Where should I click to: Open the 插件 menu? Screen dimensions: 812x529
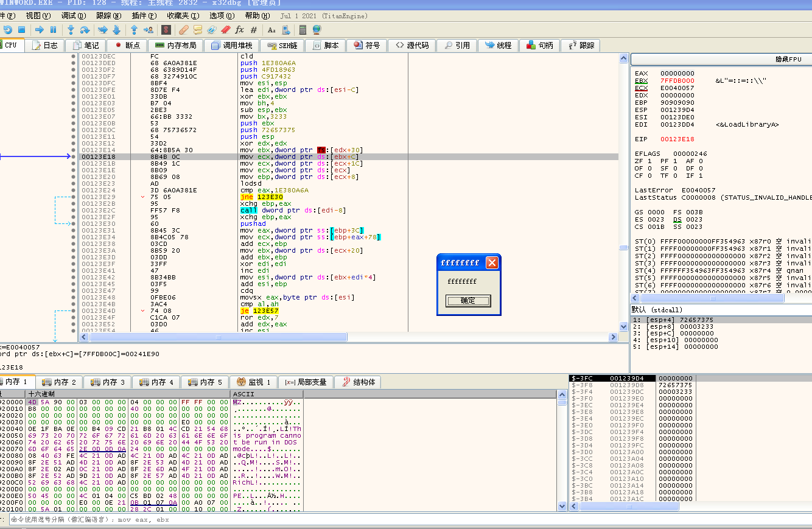point(143,15)
